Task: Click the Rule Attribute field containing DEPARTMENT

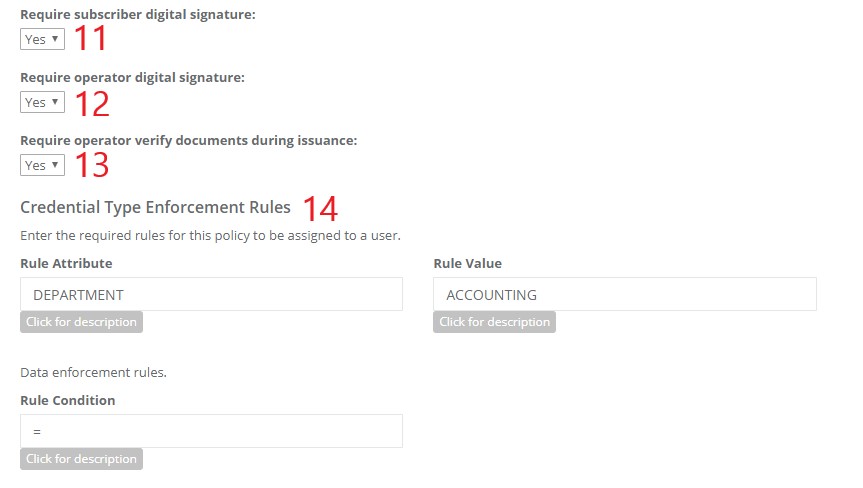Action: point(211,295)
